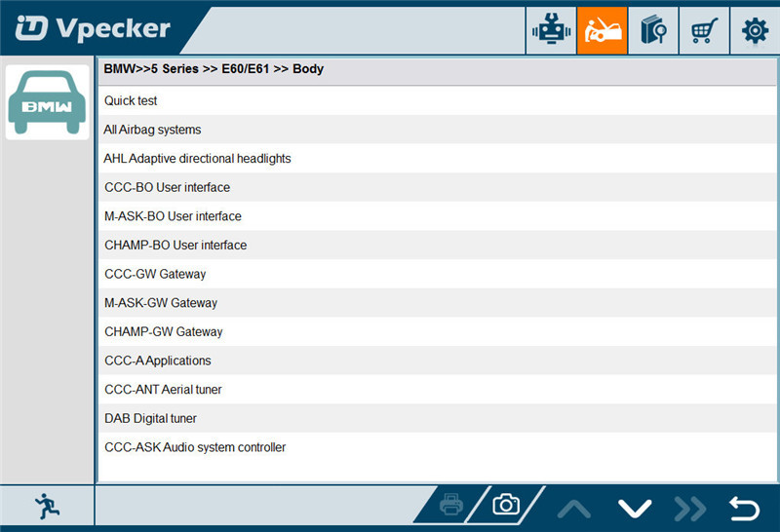Open the shopping cart store
The image size is (780, 532).
[x=703, y=30]
